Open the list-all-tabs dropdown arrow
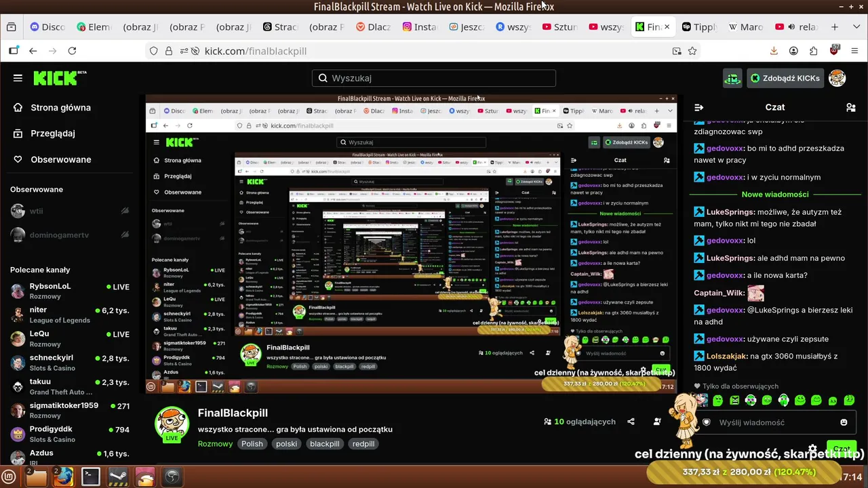 [855, 27]
